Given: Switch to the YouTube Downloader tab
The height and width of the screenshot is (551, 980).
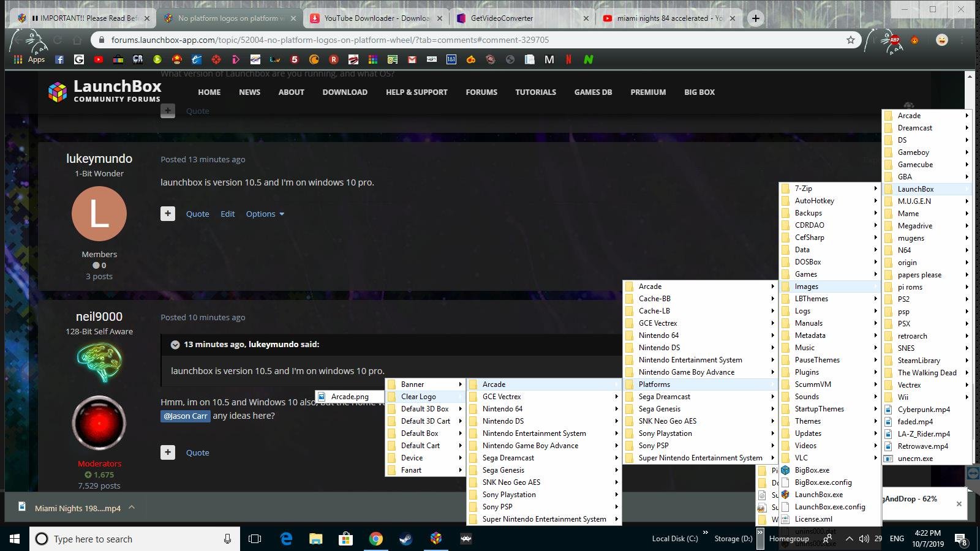Looking at the screenshot, I should [x=375, y=18].
